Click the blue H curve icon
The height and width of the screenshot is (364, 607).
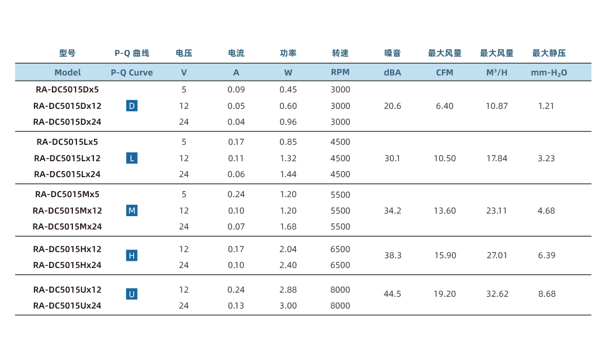pyautogui.click(x=132, y=255)
